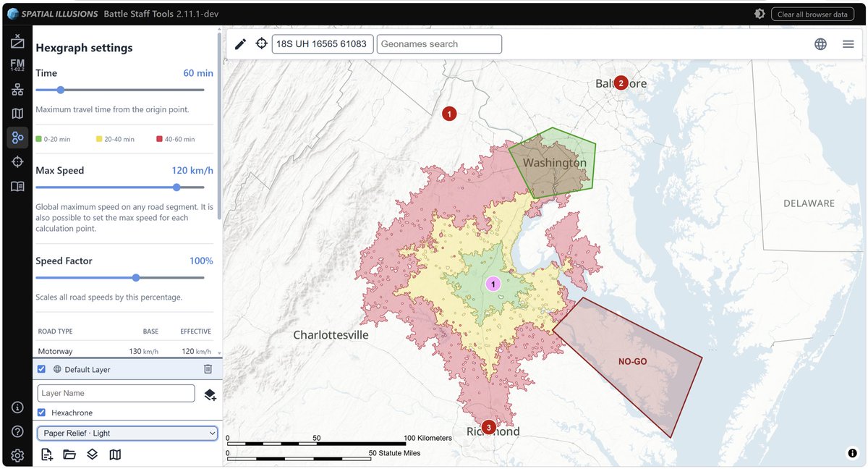Click the MGRS coordinate input field

click(323, 44)
